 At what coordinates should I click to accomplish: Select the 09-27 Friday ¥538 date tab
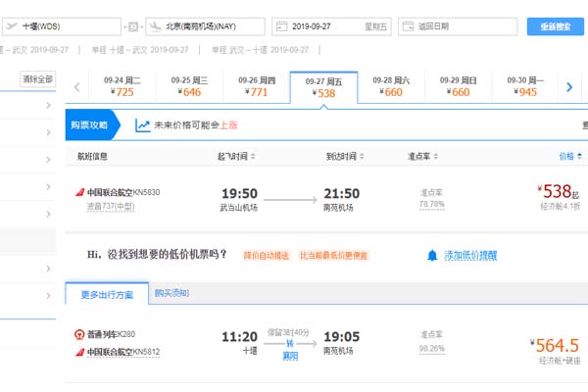point(324,87)
